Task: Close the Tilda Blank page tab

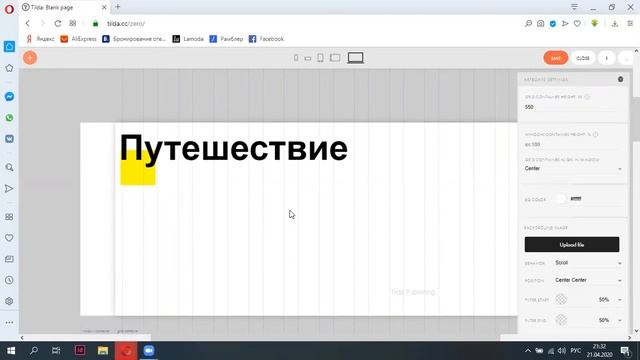Action: 104,7
